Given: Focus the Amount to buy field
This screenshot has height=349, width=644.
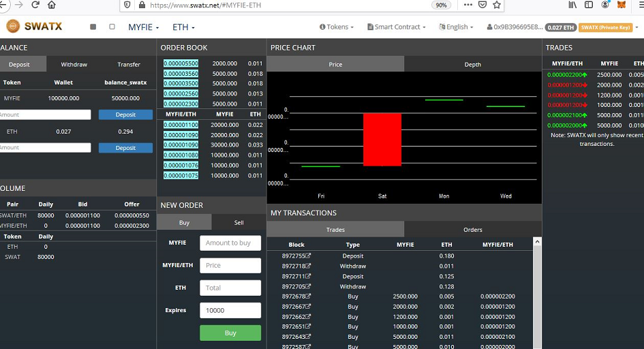Looking at the screenshot, I should [x=230, y=243].
